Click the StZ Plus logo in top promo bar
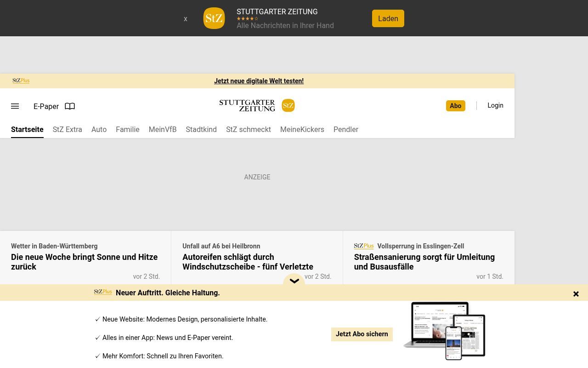 pos(21,80)
